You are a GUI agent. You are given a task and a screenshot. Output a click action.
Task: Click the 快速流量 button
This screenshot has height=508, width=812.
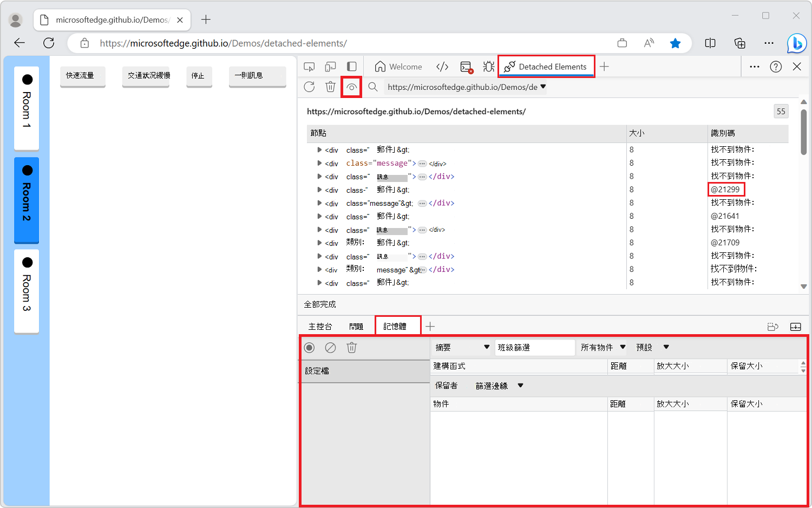(83, 76)
